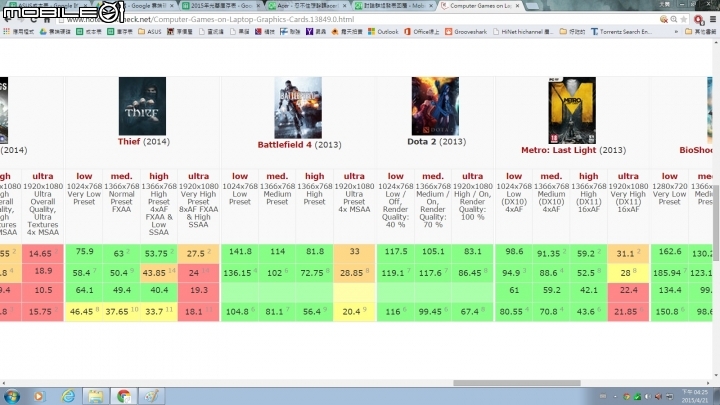Click the ultra header under Battlefield 4
This screenshot has height=405, width=720.
354,176
